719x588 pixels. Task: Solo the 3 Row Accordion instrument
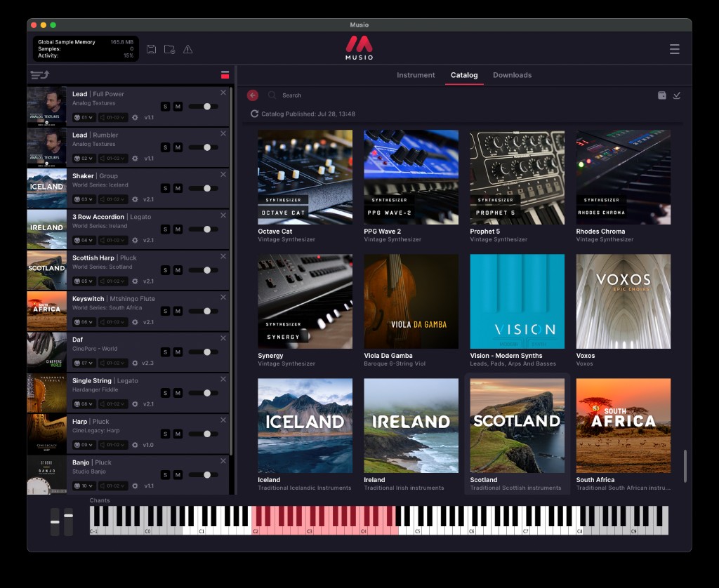point(166,229)
